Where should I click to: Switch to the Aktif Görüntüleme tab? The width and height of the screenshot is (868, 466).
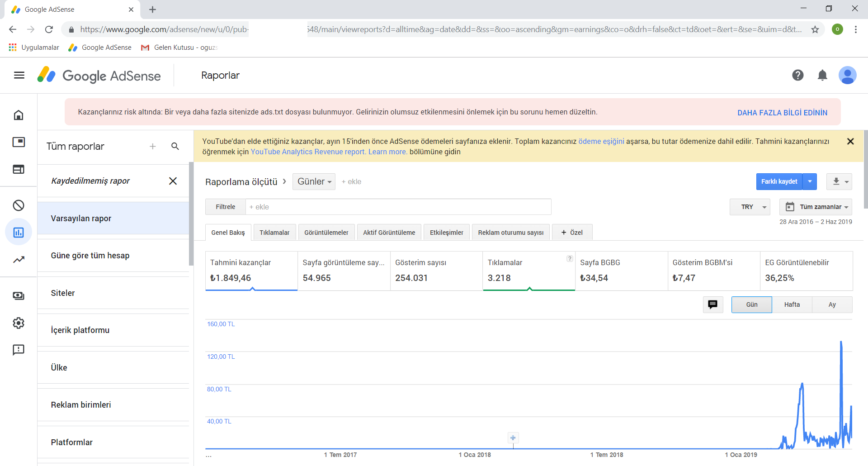(x=389, y=233)
